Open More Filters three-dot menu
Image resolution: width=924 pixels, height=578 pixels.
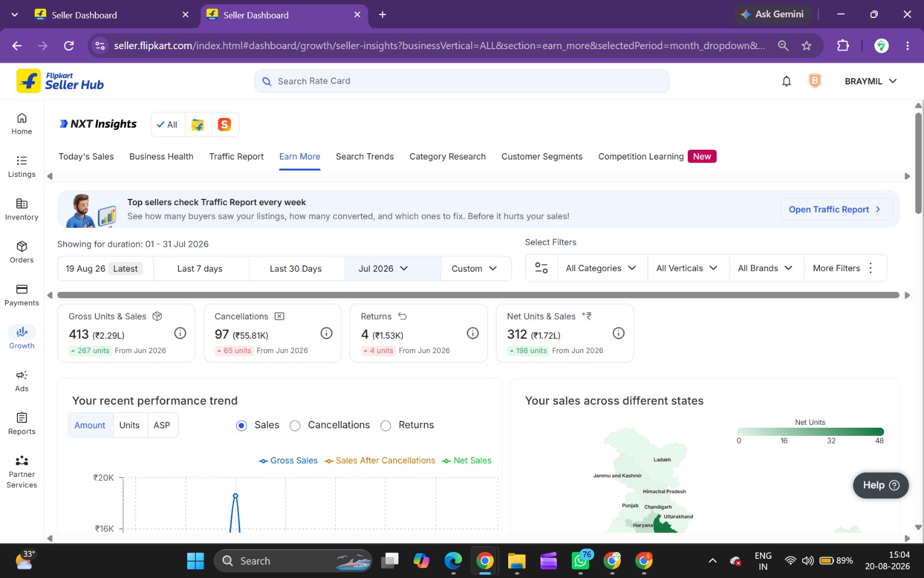[x=871, y=268]
